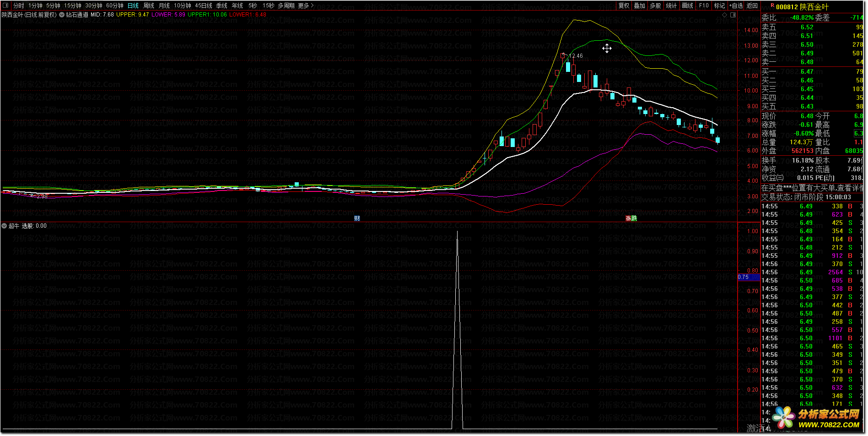Click the 财 finance event marker
868x436 pixels.
[357, 218]
